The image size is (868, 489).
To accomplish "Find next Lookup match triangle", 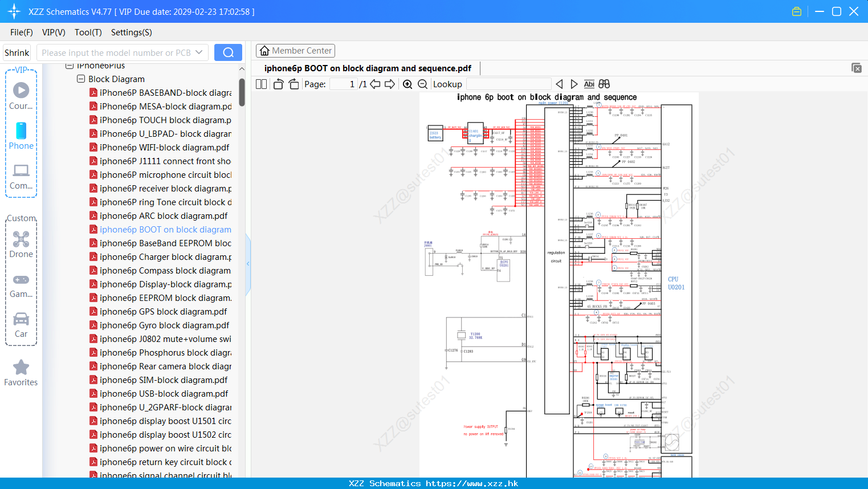I will coord(574,84).
